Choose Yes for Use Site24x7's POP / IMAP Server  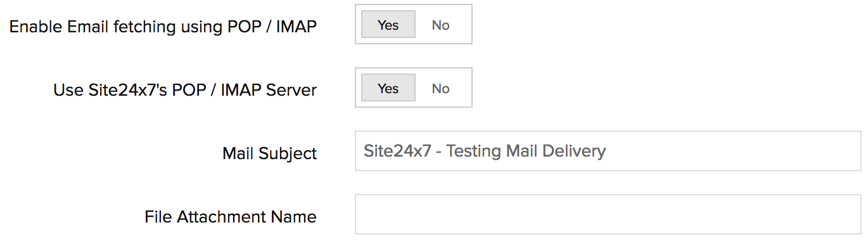(x=388, y=88)
